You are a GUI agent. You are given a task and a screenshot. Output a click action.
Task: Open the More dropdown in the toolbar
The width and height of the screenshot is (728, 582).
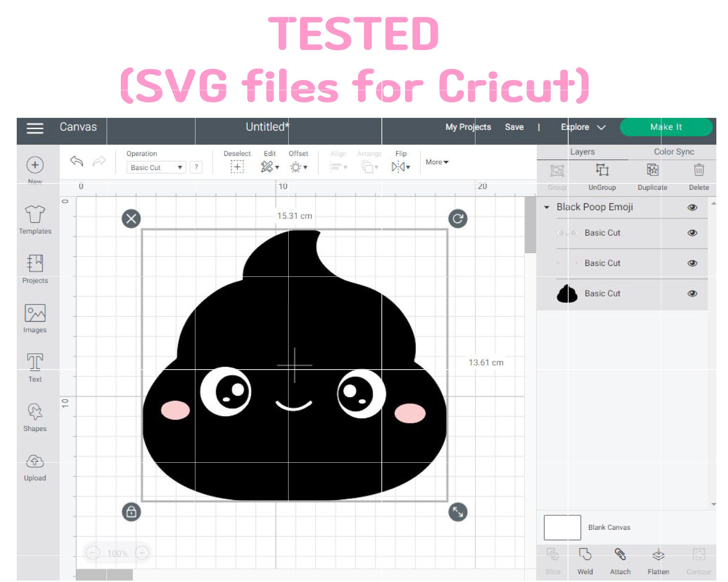coord(436,162)
